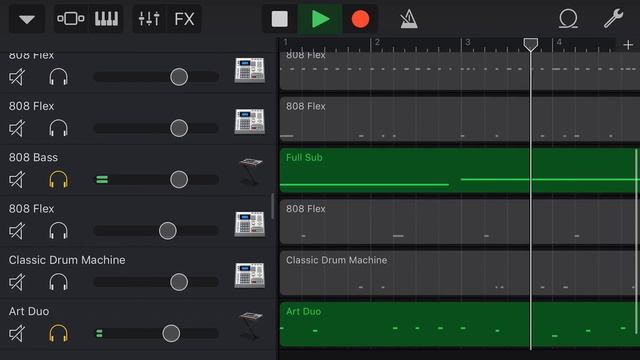
Task: Solo the 808 Flex track above 808 Bass
Action: [x=58, y=128]
